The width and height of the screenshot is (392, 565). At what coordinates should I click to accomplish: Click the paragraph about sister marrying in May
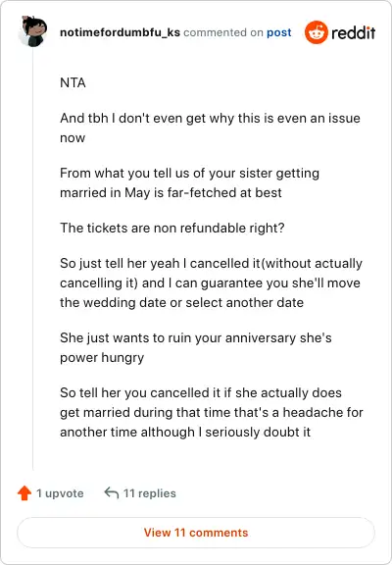tap(189, 182)
